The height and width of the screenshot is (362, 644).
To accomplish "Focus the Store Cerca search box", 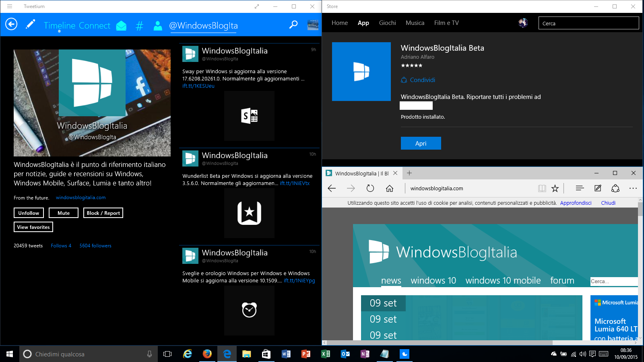I will coord(588,23).
